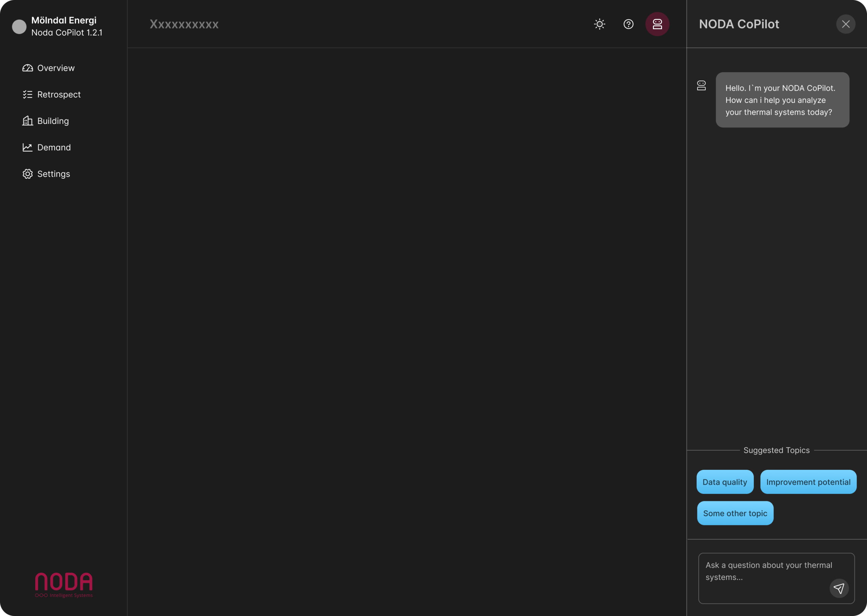The image size is (867, 616).
Task: Click the Overview gauge icon
Action: pos(27,68)
